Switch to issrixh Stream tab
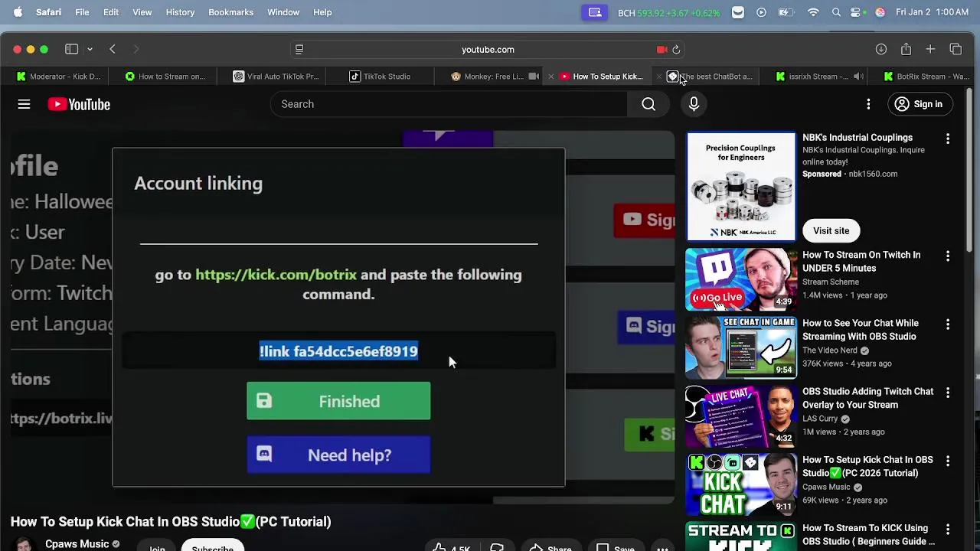This screenshot has width=980, height=551. [812, 77]
